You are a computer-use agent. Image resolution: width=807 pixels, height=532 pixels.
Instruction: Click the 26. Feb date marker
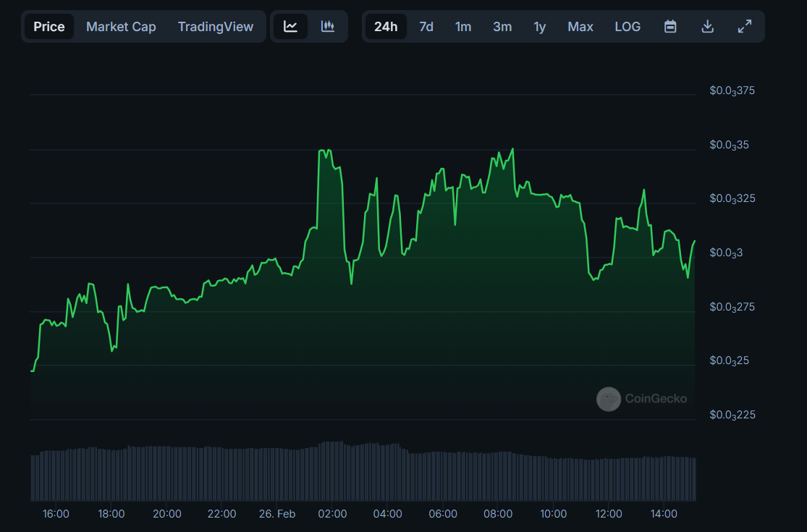click(276, 514)
